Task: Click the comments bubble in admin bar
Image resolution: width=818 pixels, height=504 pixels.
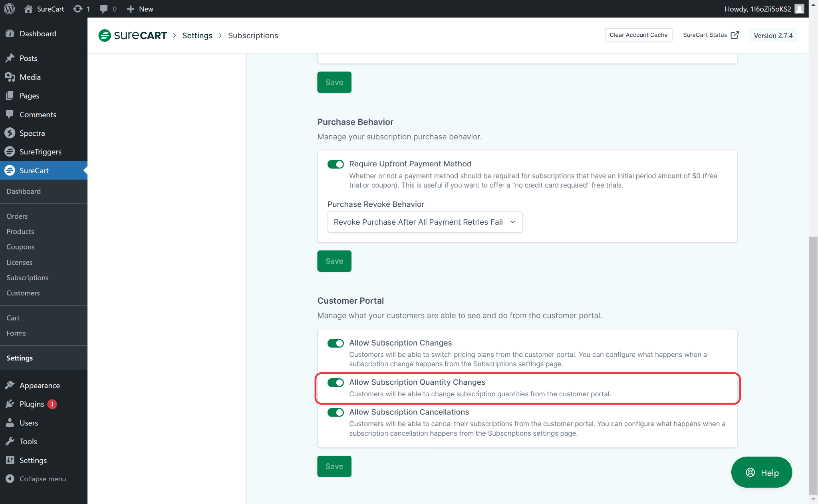Action: (104, 9)
